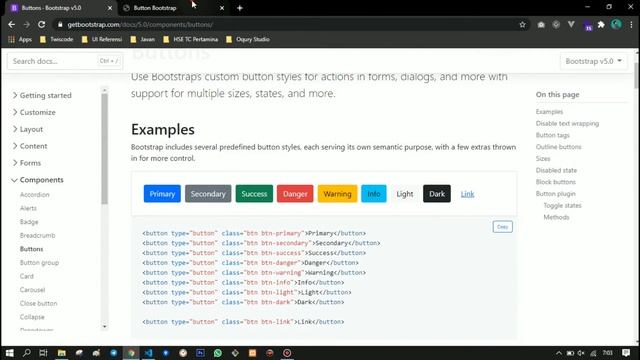Open Button group in the sidebar
Image resolution: width=640 pixels, height=360 pixels.
coord(39,262)
